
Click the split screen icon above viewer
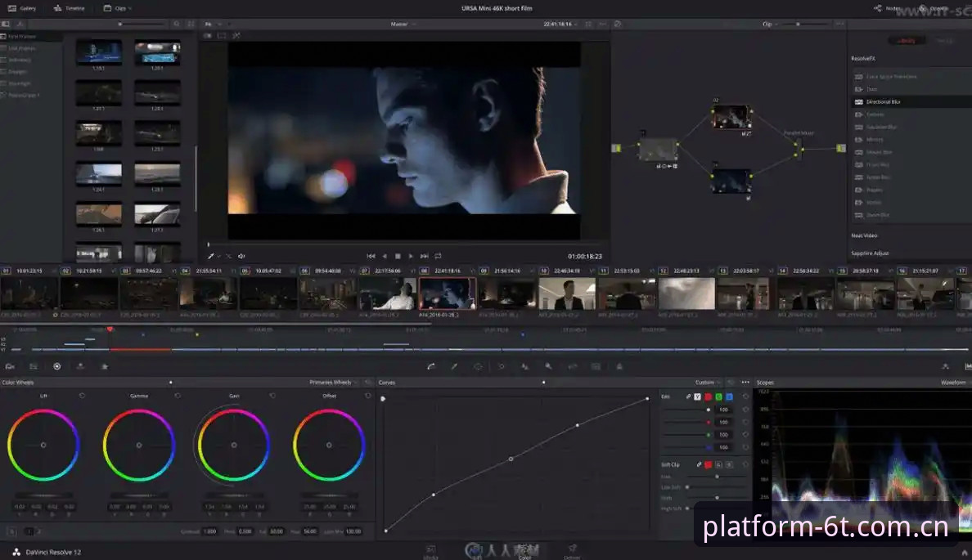222,35
